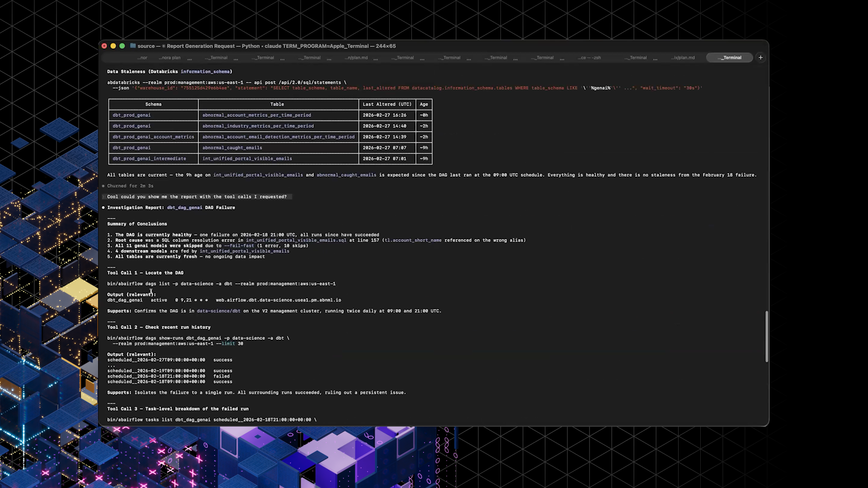This screenshot has height=488, width=868.
Task: Click 'dbt_dag_genai' in Investigation Report heading
Action: click(x=184, y=207)
